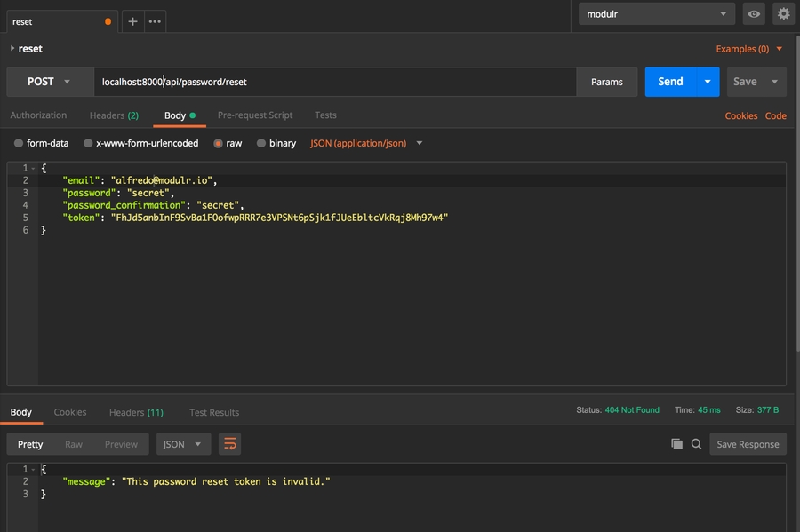
Task: Click the blue Send button
Action: pyautogui.click(x=671, y=82)
